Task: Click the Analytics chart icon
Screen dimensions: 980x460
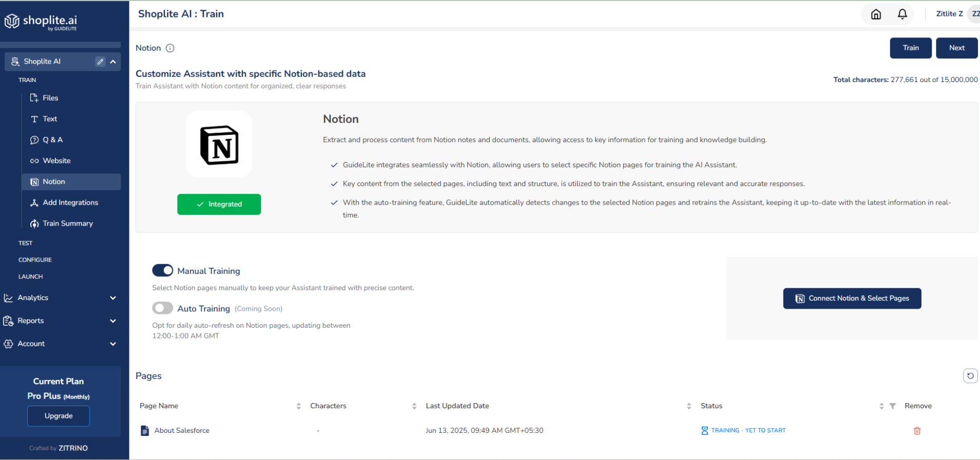Action: [8, 298]
